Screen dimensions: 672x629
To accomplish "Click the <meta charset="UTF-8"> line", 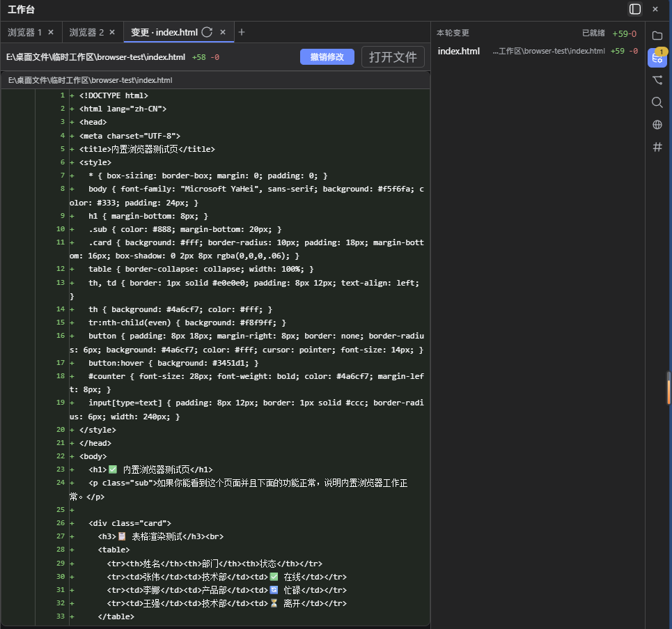I will (x=130, y=136).
